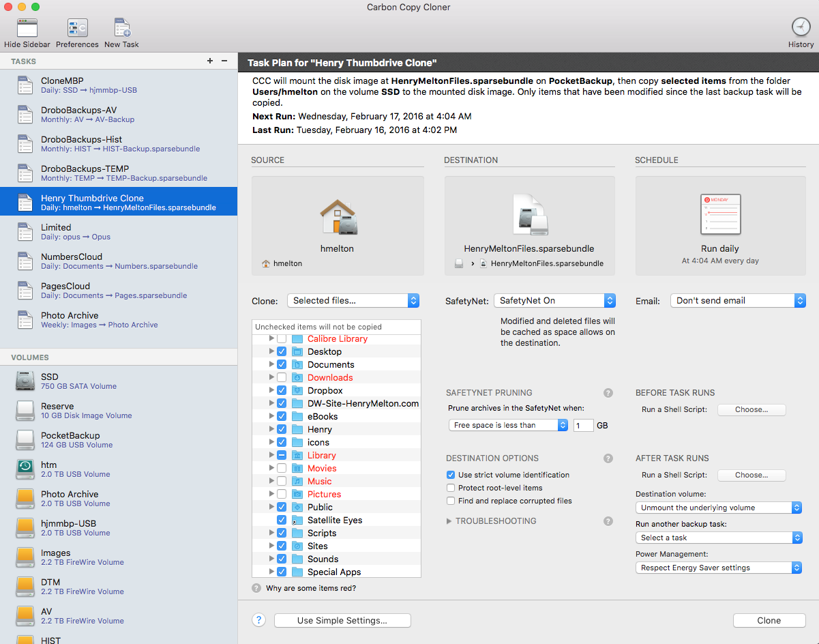The width and height of the screenshot is (819, 644).
Task: Select the DroboBackups-Hist task
Action: [x=119, y=143]
